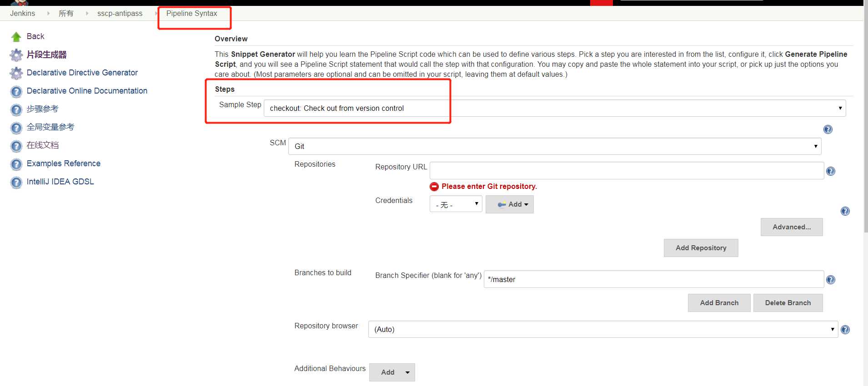
Task: Click the help icon beside 全局变量参考
Action: click(16, 128)
